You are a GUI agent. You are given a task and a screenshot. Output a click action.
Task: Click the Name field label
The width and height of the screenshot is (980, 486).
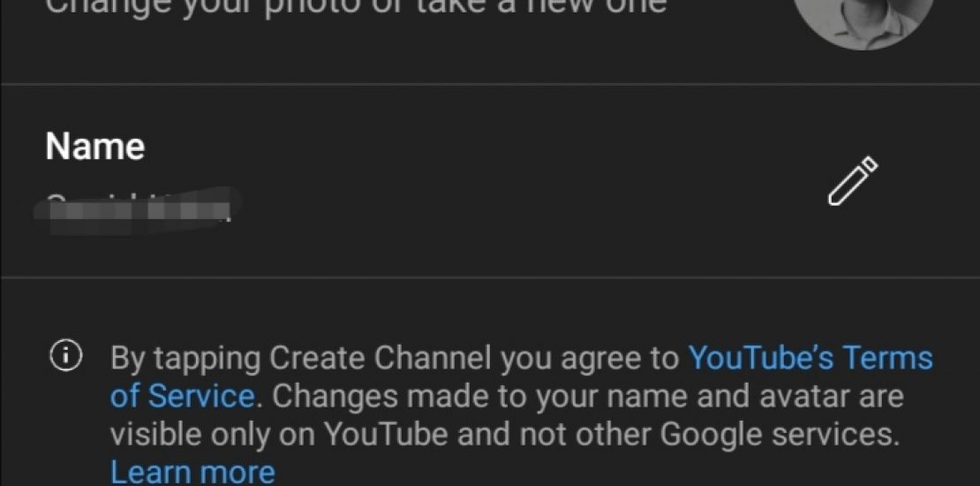point(94,146)
